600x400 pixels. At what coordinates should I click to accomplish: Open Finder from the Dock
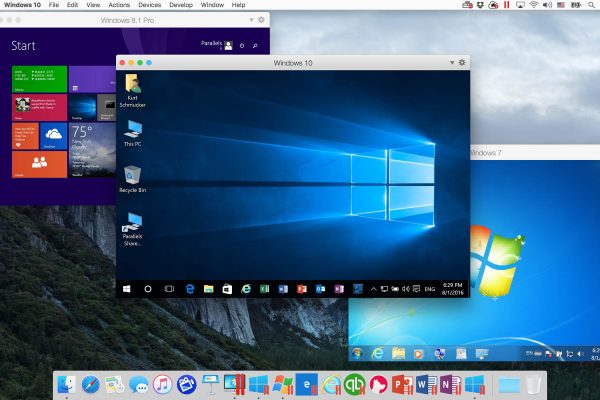pos(67,384)
